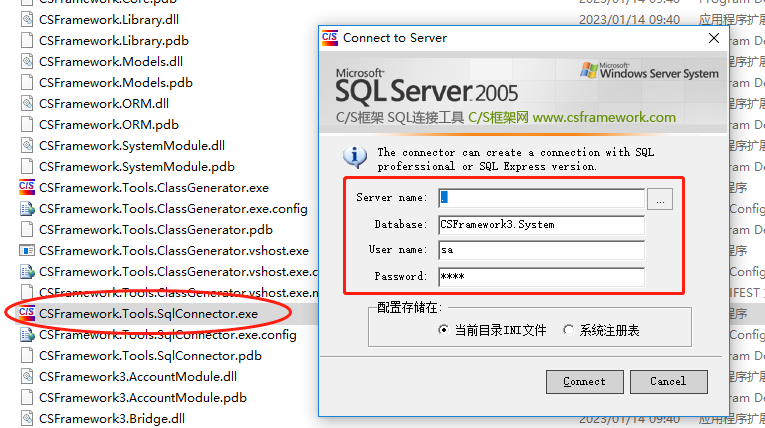Viewport: 765px width, 428px height.
Task: Click CSFramework.SystemModule.dll file icon
Action: (27, 145)
